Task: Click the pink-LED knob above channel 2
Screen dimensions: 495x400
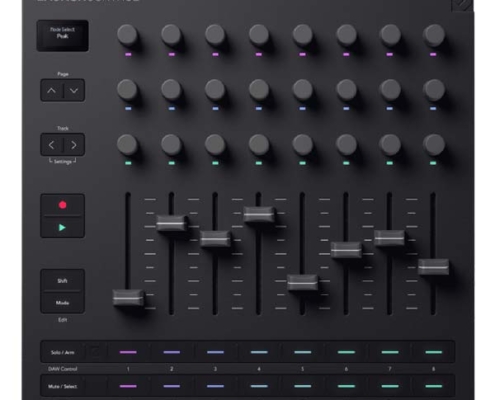Action: tap(171, 34)
